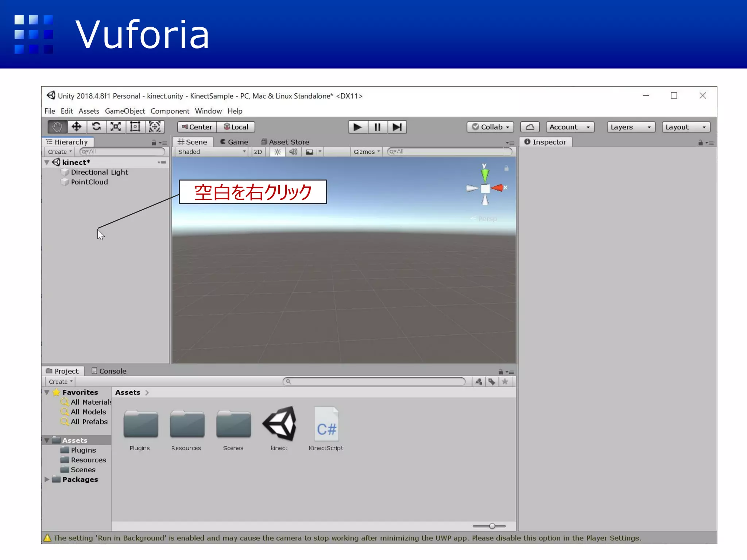Open the Assets menu
Screen dimensions: 747x560
pyautogui.click(x=89, y=111)
